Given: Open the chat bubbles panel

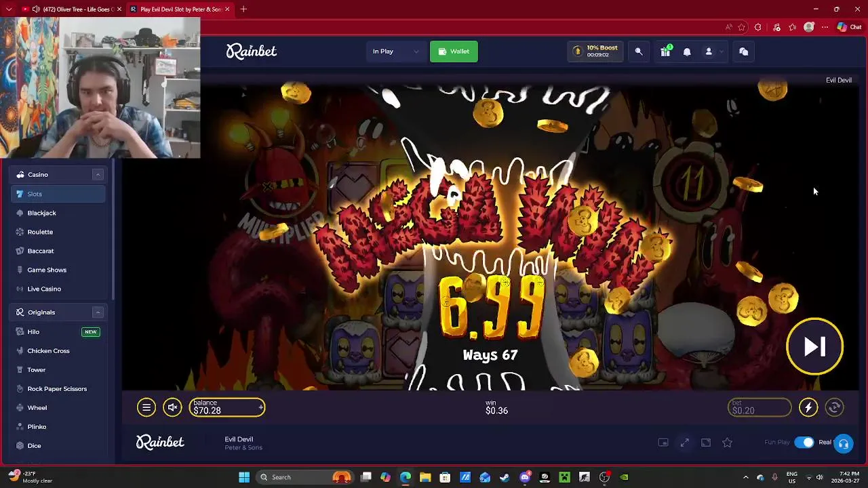Looking at the screenshot, I should (x=743, y=52).
